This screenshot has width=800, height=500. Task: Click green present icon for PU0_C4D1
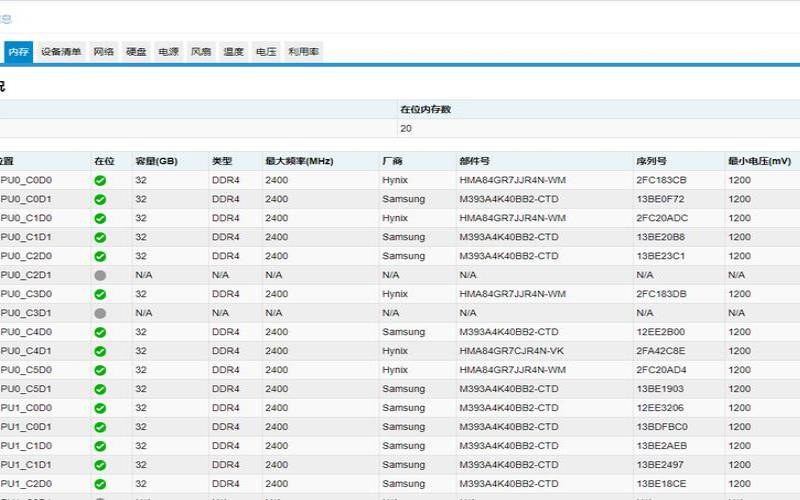pyautogui.click(x=101, y=351)
